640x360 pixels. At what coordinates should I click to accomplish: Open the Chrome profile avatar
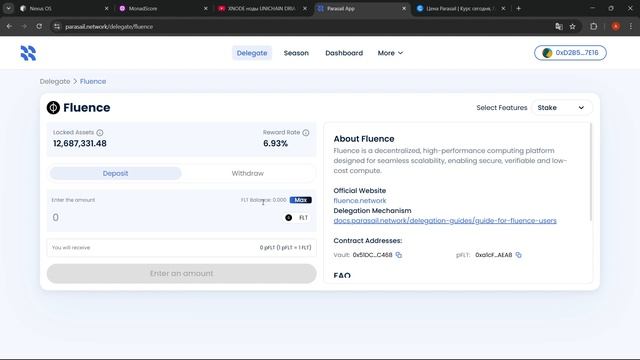616,26
